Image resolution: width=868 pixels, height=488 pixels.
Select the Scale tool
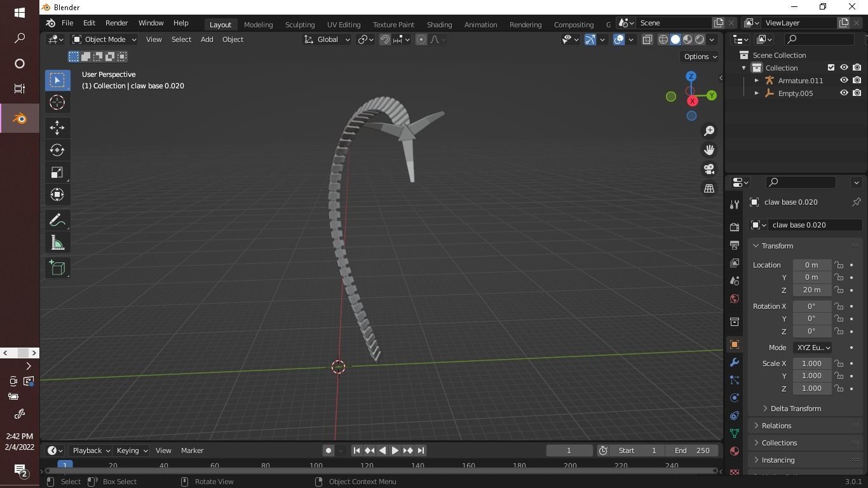[x=57, y=172]
